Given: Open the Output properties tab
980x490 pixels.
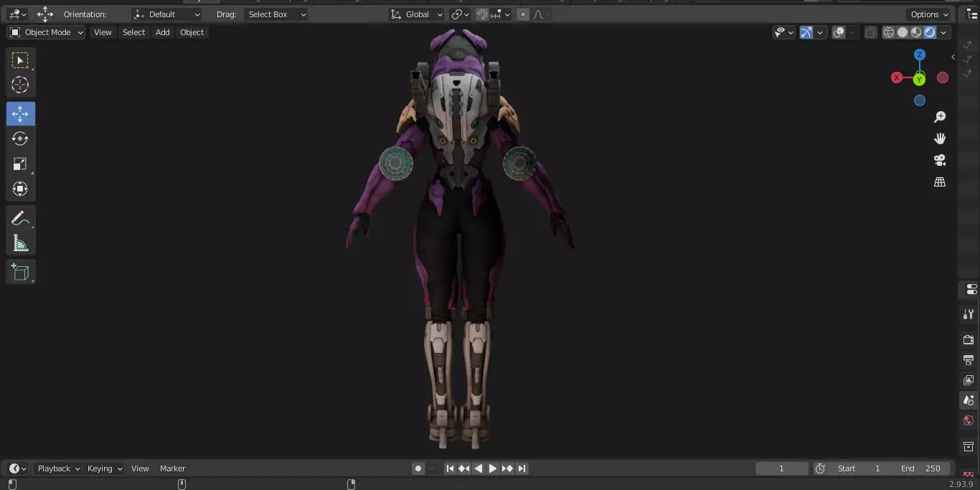Looking at the screenshot, I should tap(969, 359).
